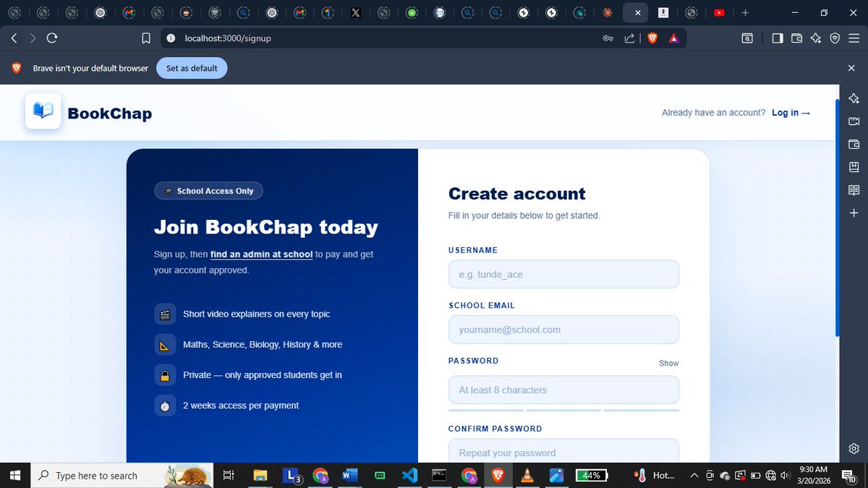Switch to the X (Twitter) tab
Viewport: 868px width, 488px height.
pyautogui.click(x=355, y=12)
